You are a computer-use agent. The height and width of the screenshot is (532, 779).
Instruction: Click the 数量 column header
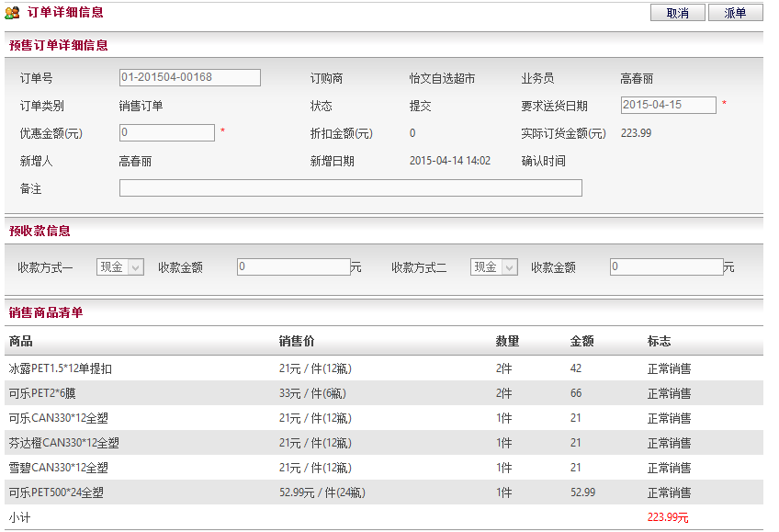click(x=507, y=341)
